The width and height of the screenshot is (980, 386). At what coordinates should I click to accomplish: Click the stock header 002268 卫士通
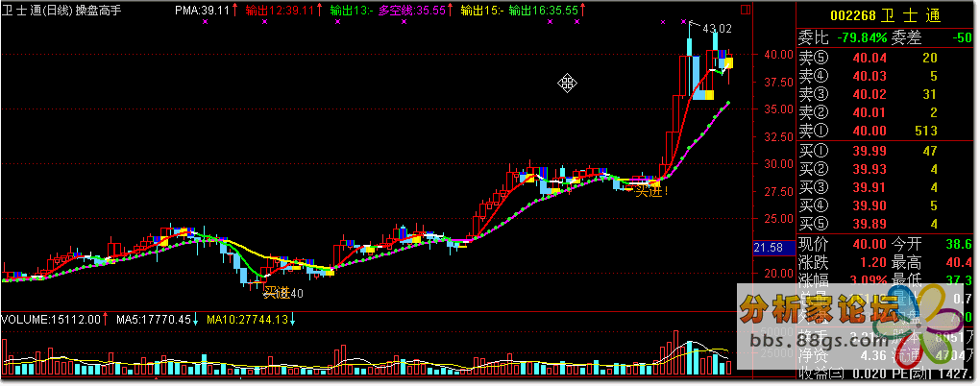tap(884, 17)
